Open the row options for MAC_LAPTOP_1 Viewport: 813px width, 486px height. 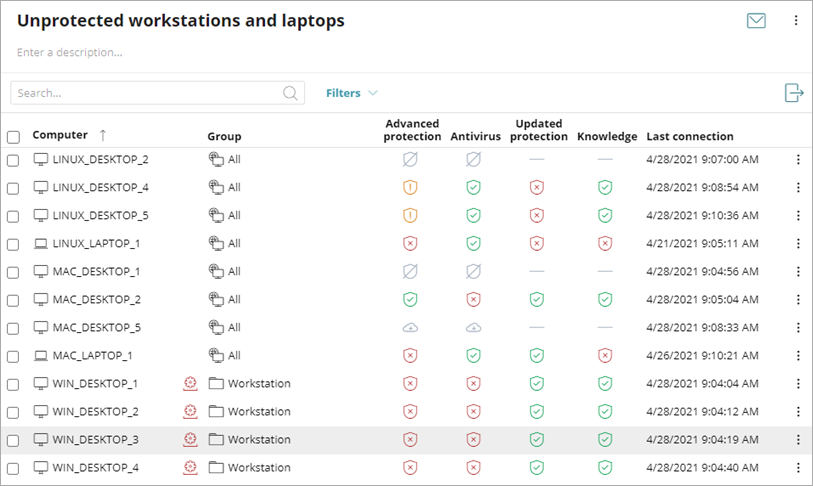[x=797, y=355]
